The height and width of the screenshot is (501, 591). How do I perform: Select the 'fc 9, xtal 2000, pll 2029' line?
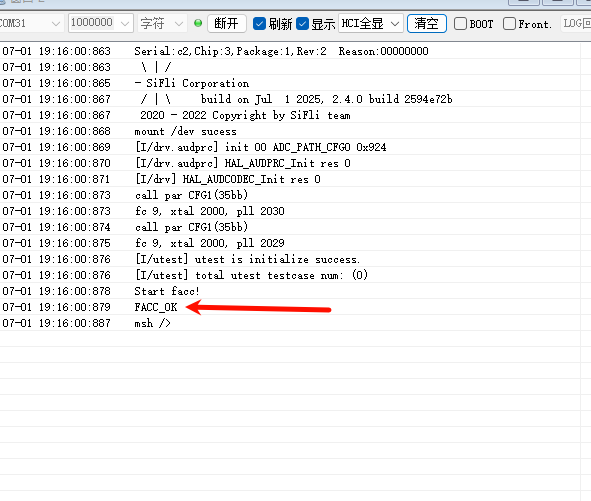point(210,243)
